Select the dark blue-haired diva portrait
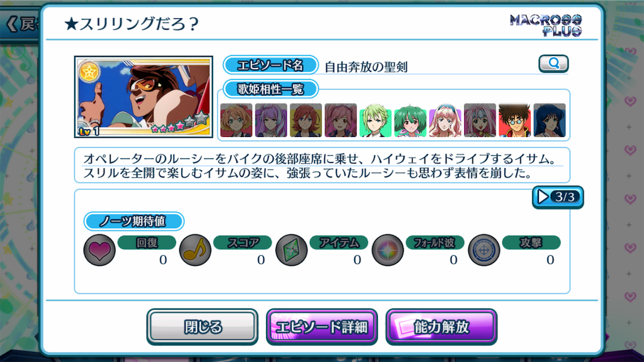The height and width of the screenshot is (362, 644). (x=550, y=120)
